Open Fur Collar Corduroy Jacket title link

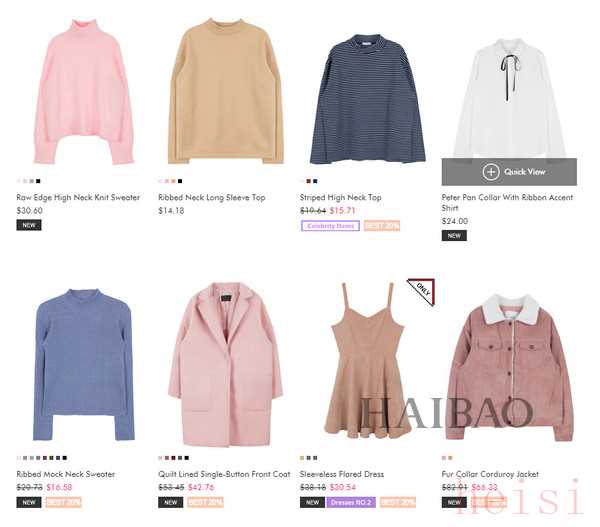[x=490, y=474]
